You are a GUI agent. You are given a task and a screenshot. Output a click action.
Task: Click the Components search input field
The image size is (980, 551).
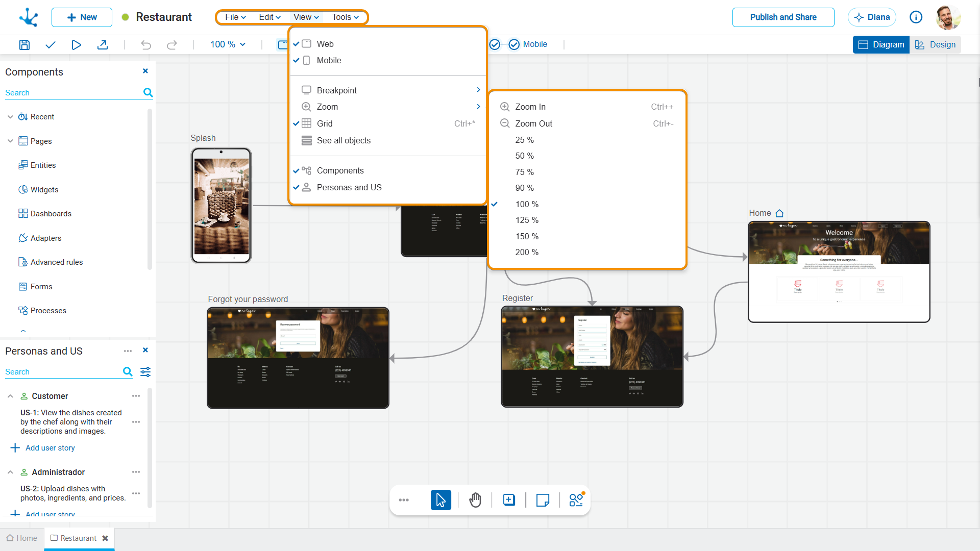coord(74,92)
